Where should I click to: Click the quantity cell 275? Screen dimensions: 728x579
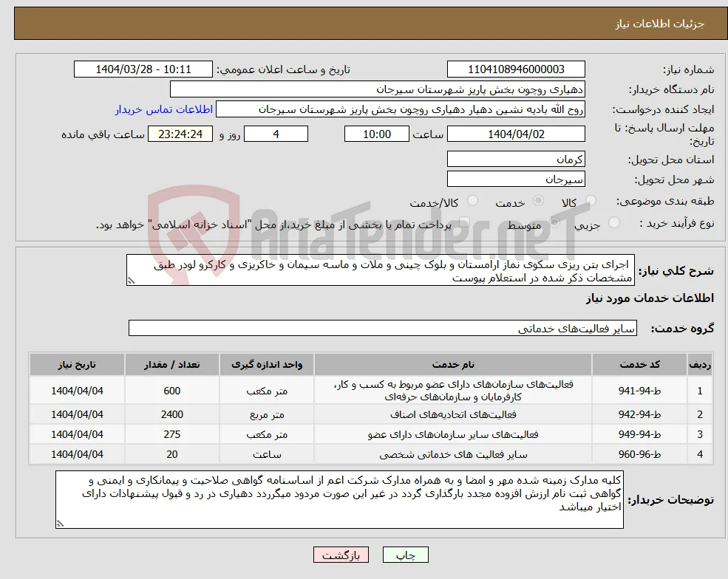(x=171, y=434)
